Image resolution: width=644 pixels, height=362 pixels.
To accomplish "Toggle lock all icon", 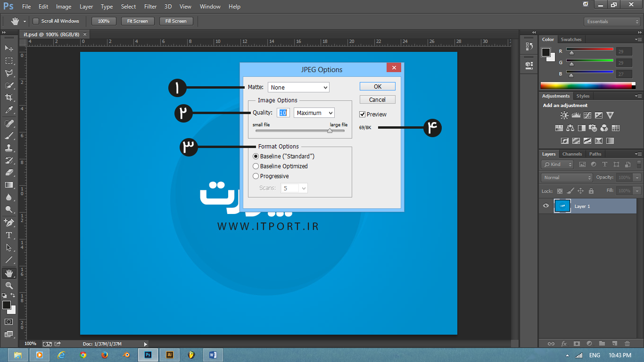I will click(591, 191).
